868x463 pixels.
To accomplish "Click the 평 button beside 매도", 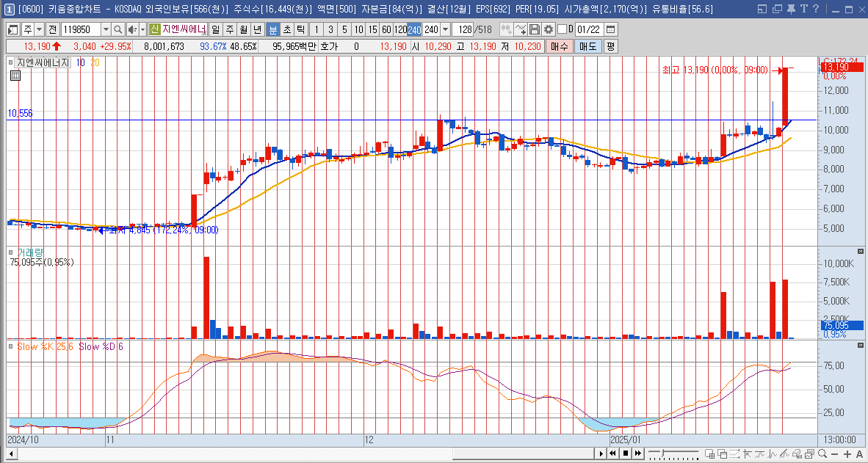I will click(x=610, y=46).
